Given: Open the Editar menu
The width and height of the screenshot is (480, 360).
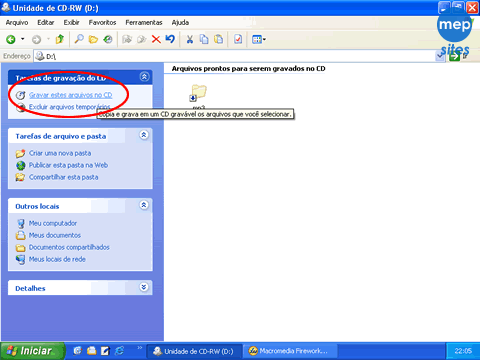Looking at the screenshot, I should click(x=46, y=22).
